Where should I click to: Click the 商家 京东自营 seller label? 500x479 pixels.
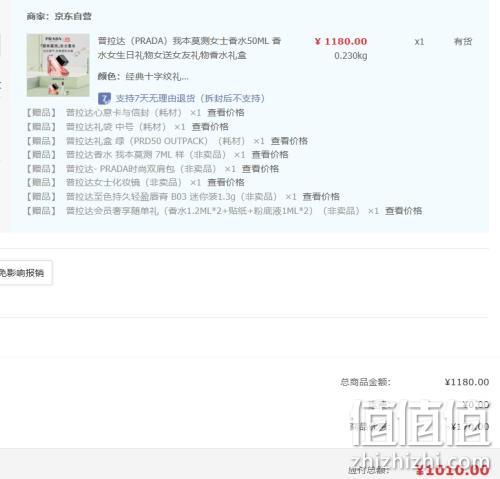tap(59, 16)
